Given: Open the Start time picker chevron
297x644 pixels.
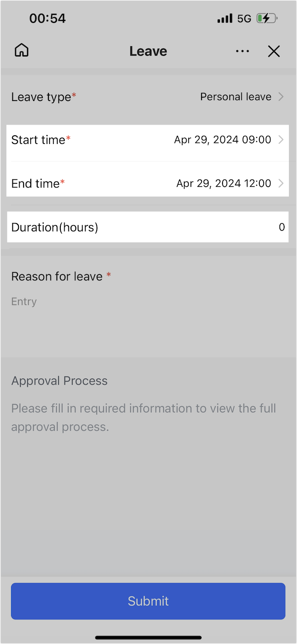Looking at the screenshot, I should [281, 140].
